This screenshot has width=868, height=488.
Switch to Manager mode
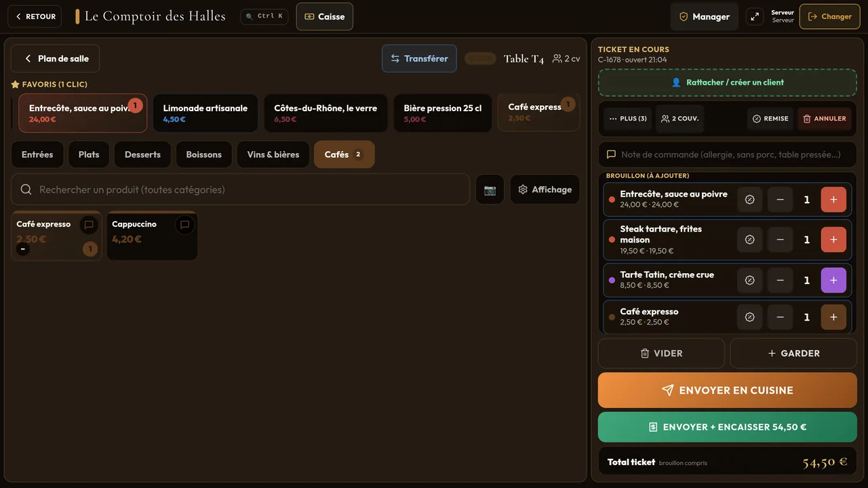click(704, 16)
